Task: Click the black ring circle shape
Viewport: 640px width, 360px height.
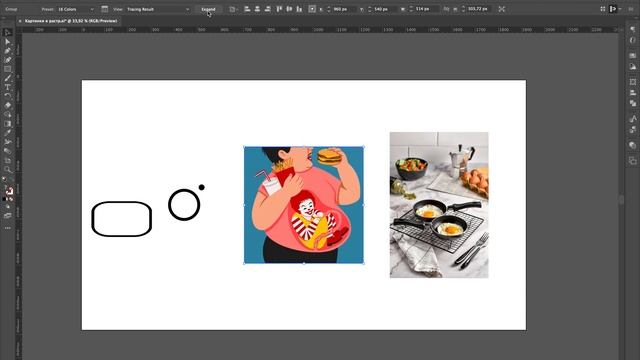Action: 184,204
